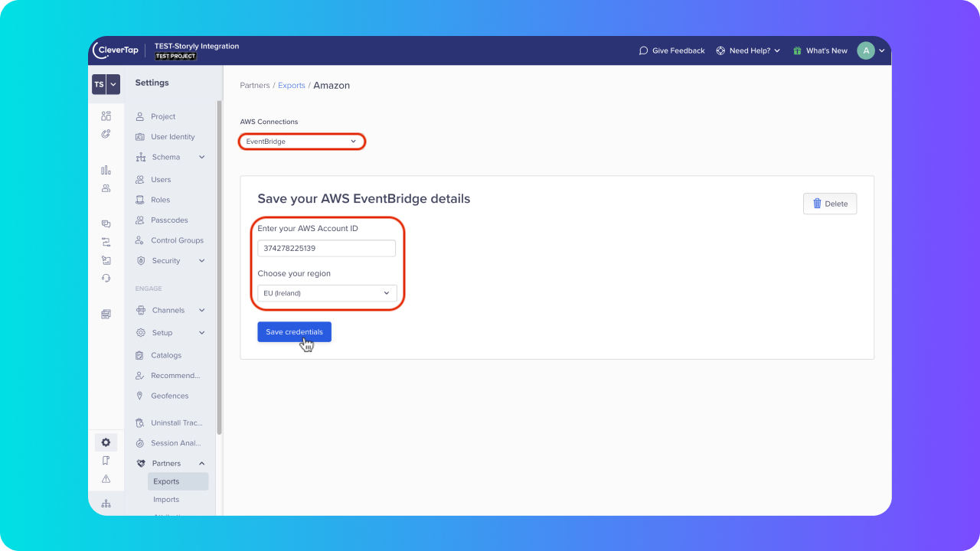Expand the Setup submenu chevron
The width and height of the screenshot is (980, 551).
pyautogui.click(x=202, y=333)
